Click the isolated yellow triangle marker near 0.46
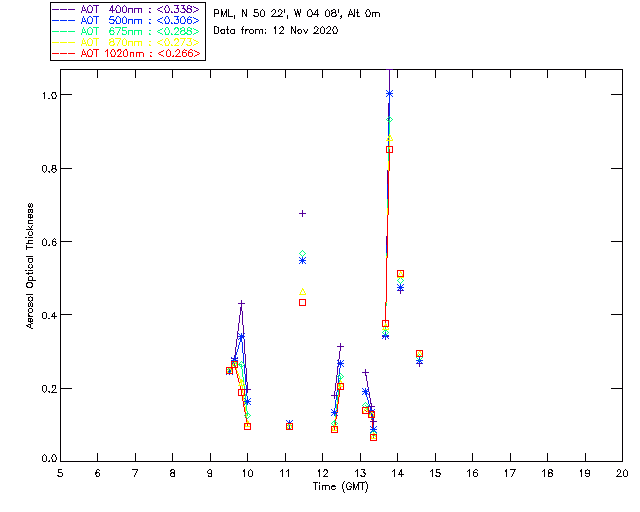 (x=302, y=292)
